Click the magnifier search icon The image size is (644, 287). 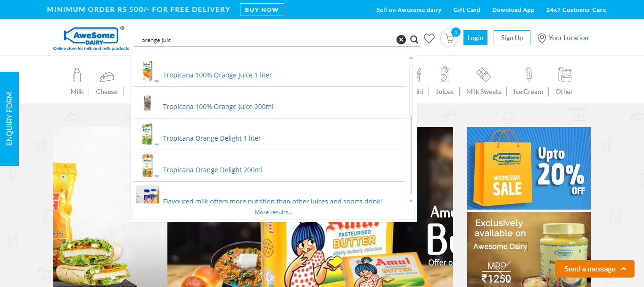[x=414, y=40]
